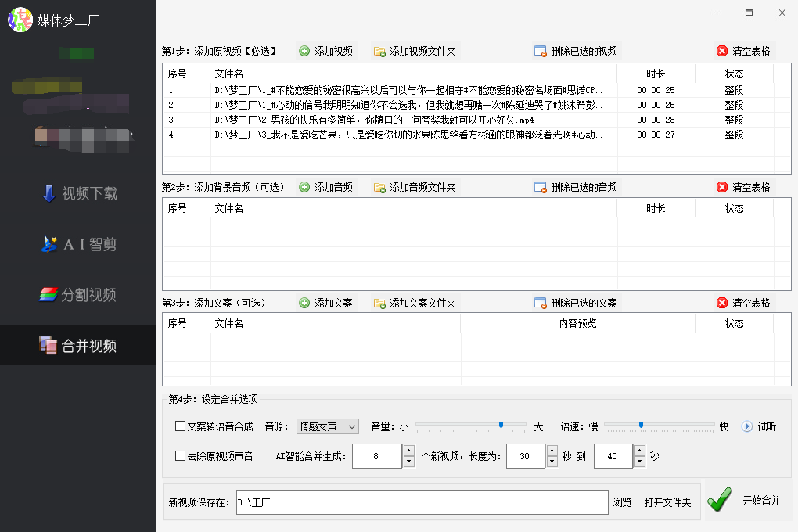Screen dimensions: 798x532
Task: Click 添加视频文件夹 button label
Action: (422, 51)
